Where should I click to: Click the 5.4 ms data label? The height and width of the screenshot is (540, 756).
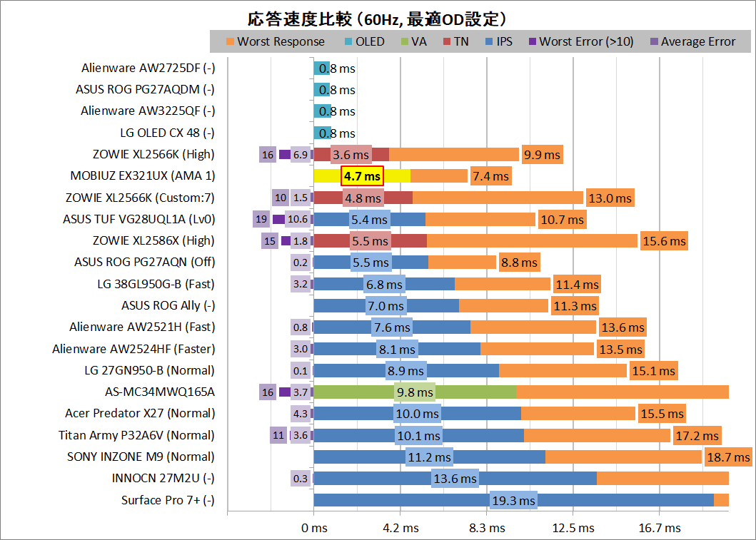click(369, 220)
